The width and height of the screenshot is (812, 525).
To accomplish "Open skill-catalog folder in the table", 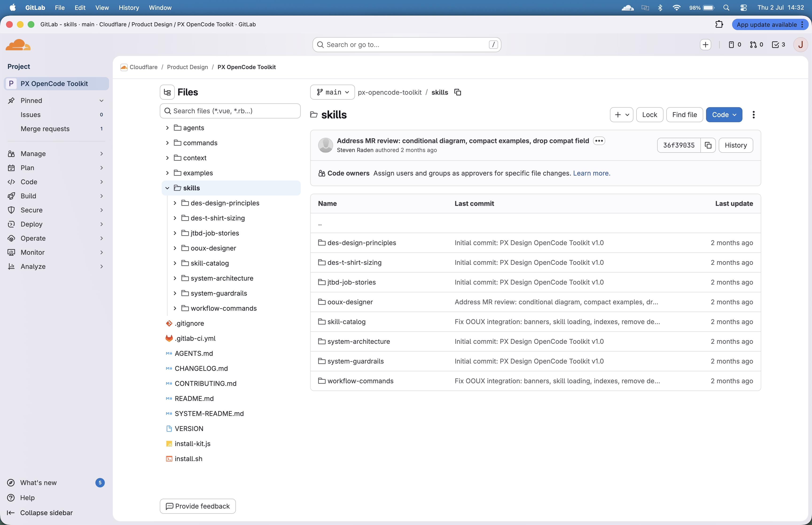I will pos(346,322).
